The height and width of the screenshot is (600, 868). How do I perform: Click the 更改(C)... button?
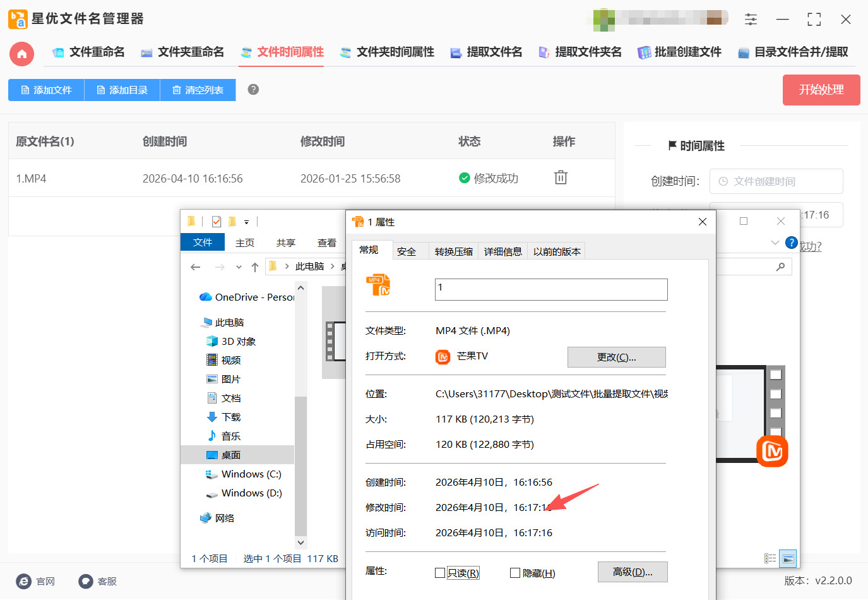tap(617, 357)
